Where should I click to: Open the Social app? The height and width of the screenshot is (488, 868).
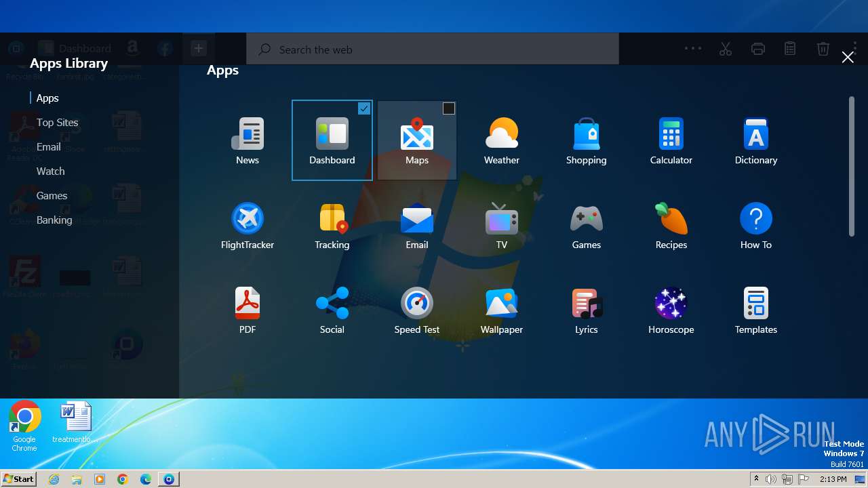tap(332, 310)
